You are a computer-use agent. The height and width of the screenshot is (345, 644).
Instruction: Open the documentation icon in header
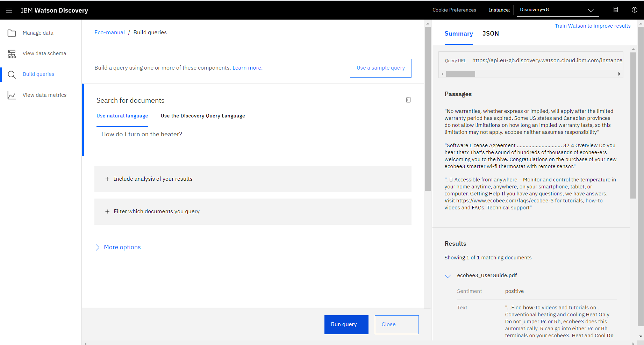click(616, 10)
